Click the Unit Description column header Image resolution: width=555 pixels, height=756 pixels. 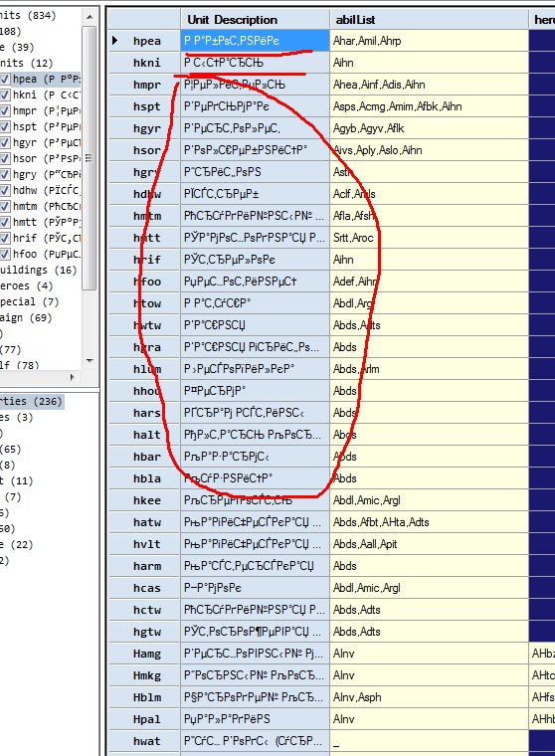255,19
